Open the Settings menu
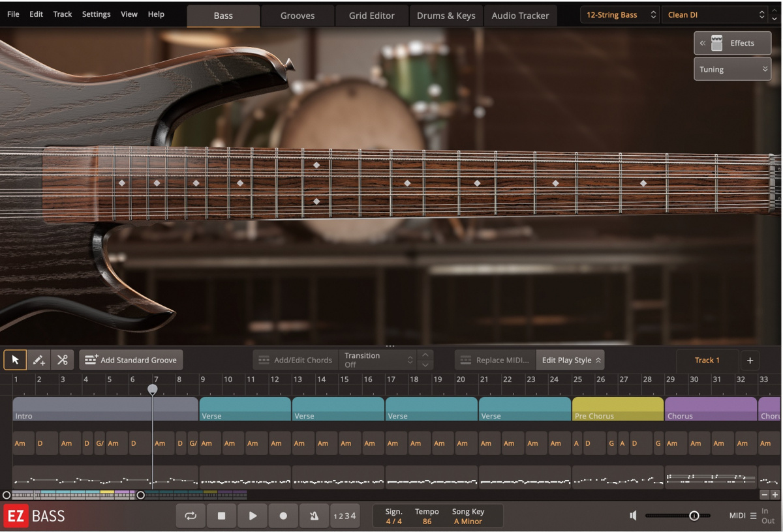This screenshot has width=783, height=532. (96, 14)
